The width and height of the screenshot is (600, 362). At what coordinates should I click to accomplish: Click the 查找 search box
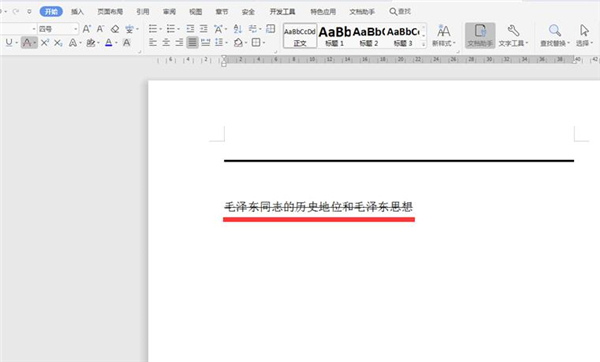tap(400, 11)
